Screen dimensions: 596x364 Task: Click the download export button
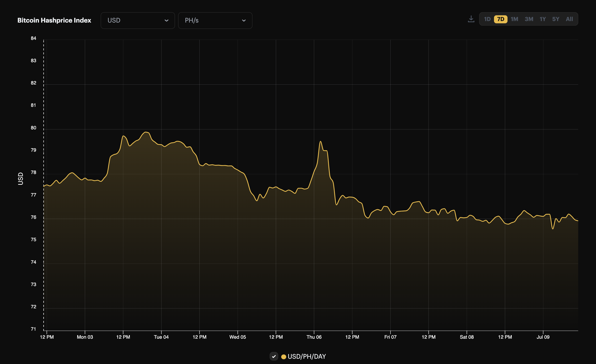[471, 19]
